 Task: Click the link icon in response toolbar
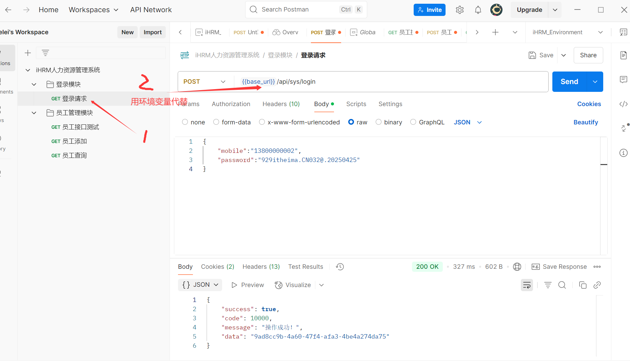[x=597, y=285]
